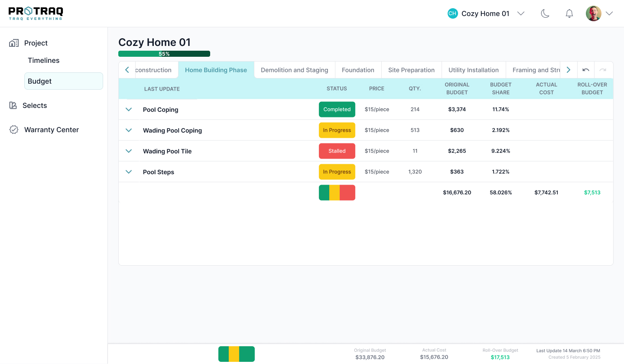Toggle dark mode with the moon icon
Image resolution: width=624 pixels, height=364 pixels.
[x=545, y=13]
